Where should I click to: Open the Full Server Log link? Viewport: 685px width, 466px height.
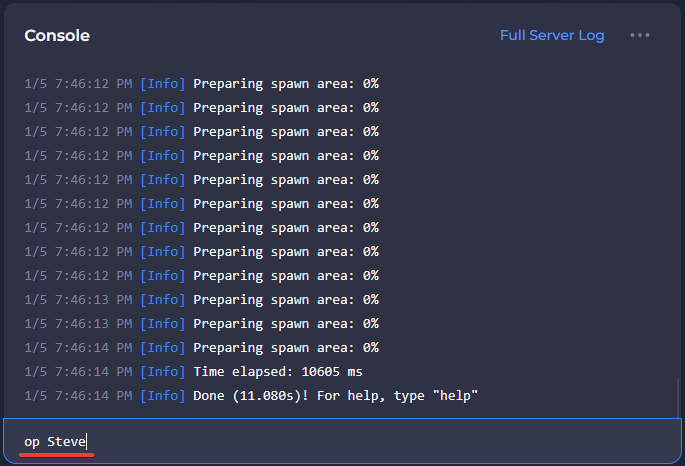(552, 35)
